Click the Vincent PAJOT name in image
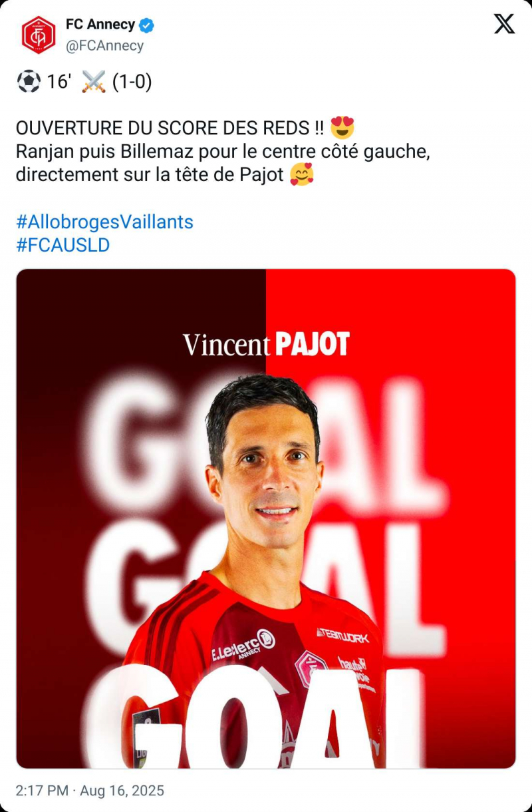 [x=266, y=345]
